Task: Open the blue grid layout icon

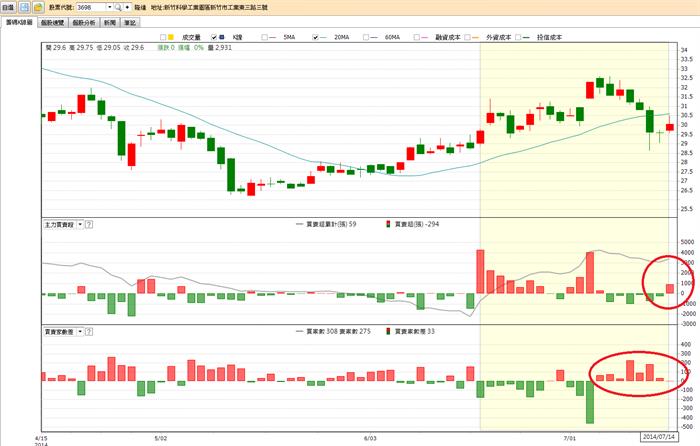Action: click(24, 7)
